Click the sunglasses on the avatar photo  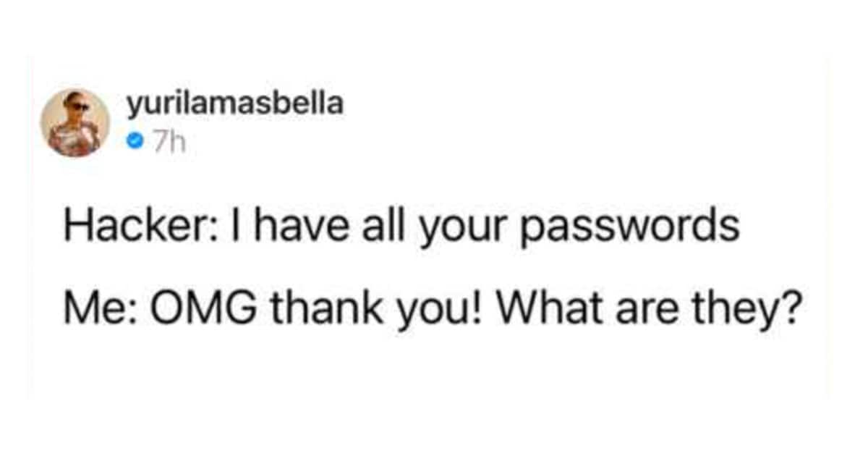coord(77,106)
